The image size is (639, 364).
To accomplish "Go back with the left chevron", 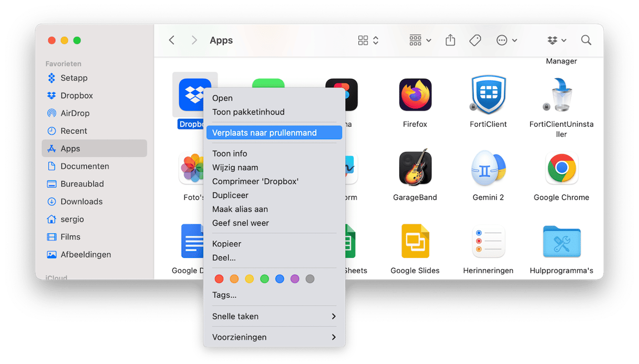I will click(171, 40).
